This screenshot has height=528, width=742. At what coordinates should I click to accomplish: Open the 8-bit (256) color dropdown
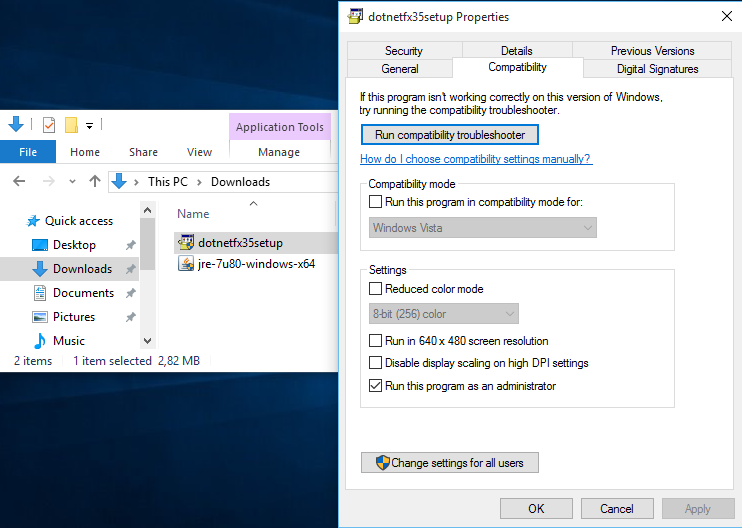(x=444, y=314)
